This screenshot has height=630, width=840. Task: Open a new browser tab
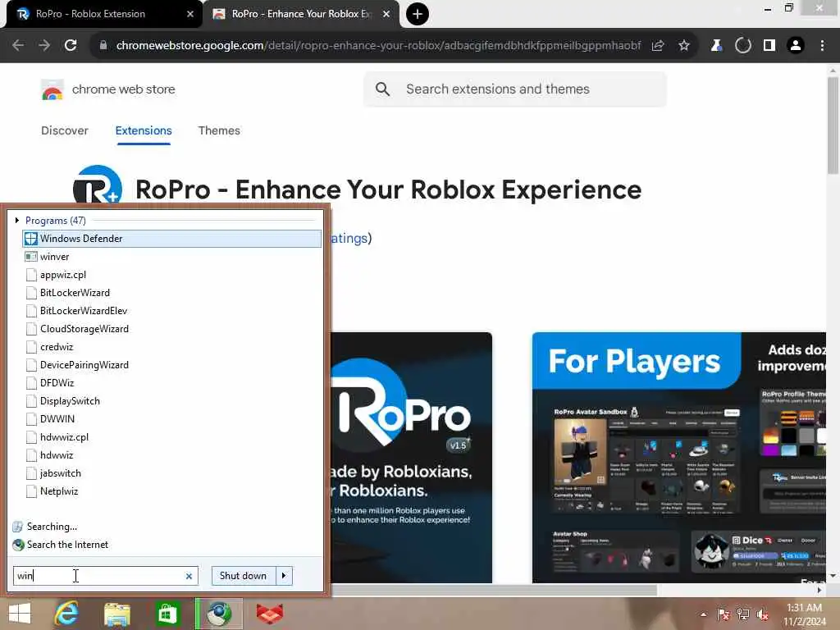pyautogui.click(x=418, y=14)
